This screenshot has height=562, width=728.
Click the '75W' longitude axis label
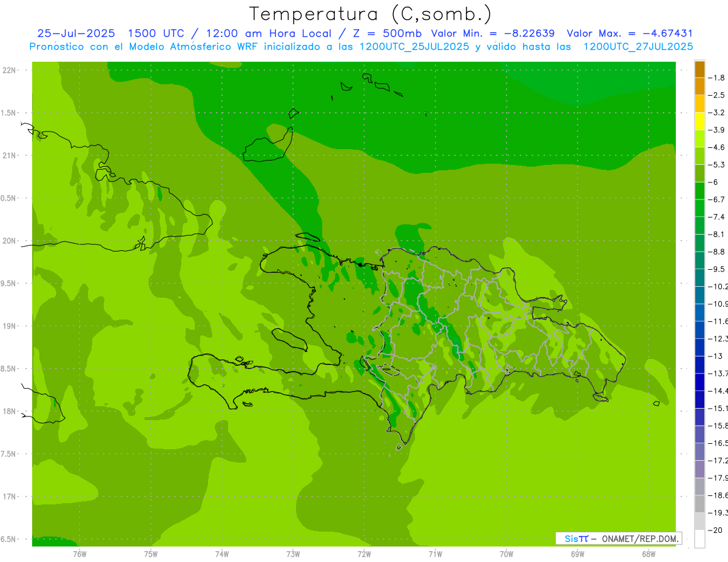pyautogui.click(x=150, y=554)
